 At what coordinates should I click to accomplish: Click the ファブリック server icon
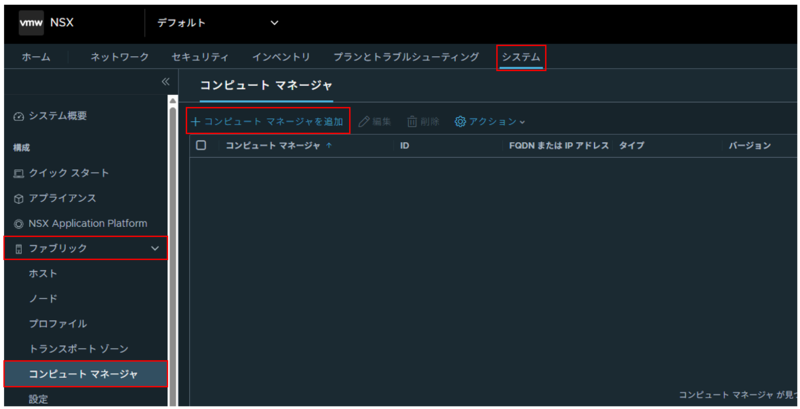click(19, 249)
